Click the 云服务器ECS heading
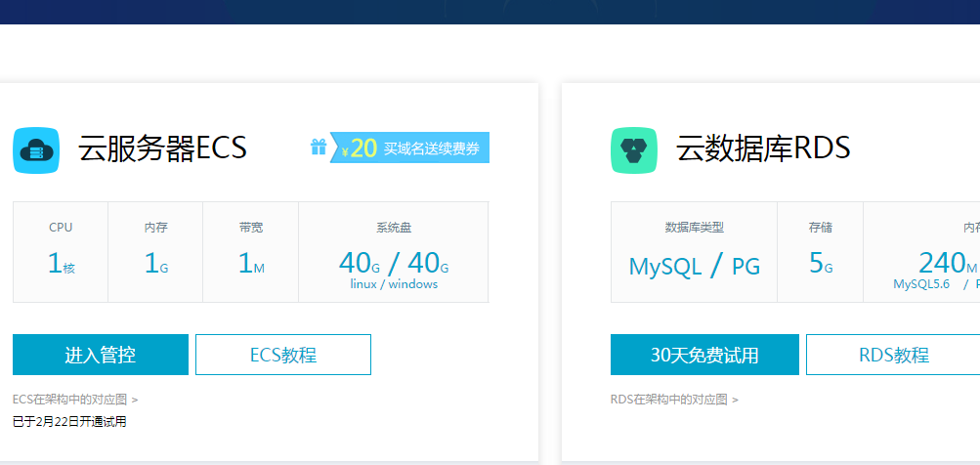Viewport: 980px width, 465px height. coord(162,148)
